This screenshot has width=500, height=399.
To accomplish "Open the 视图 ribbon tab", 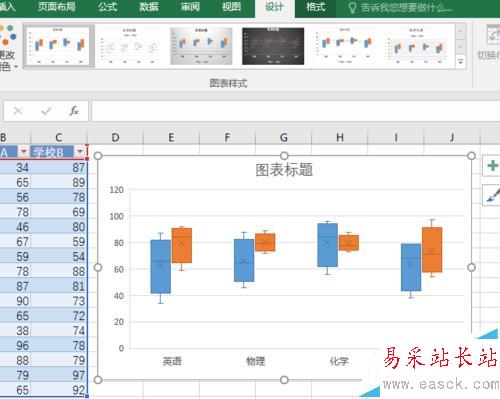I will tap(231, 7).
